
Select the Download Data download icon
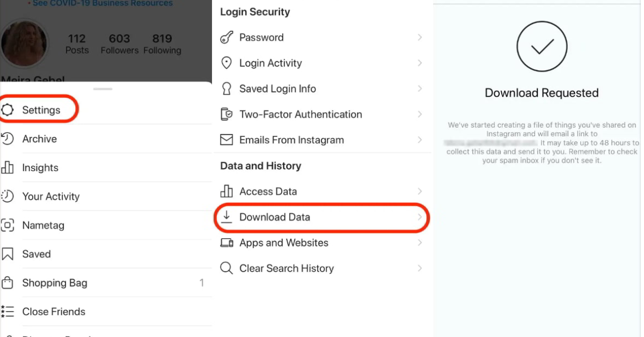click(226, 217)
